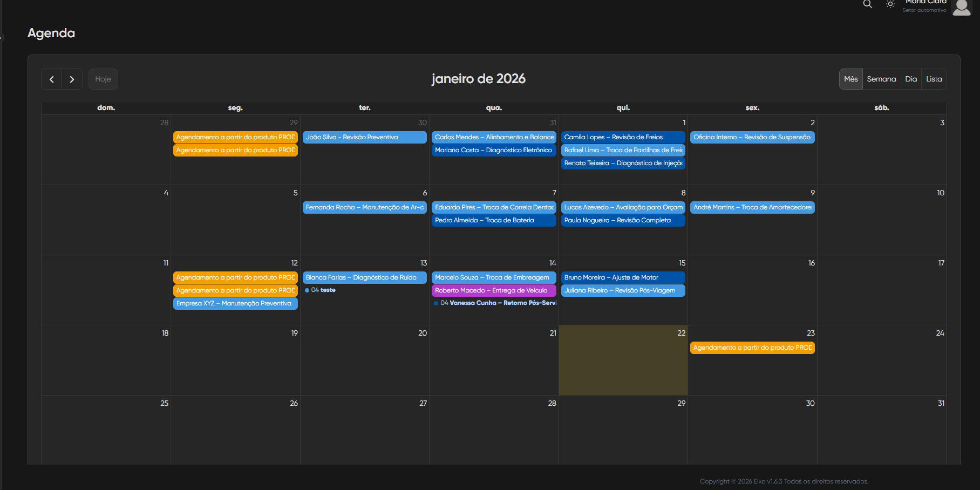Click highlighted today cell, the 22nd
This screenshot has width=980, height=490.
(623, 367)
